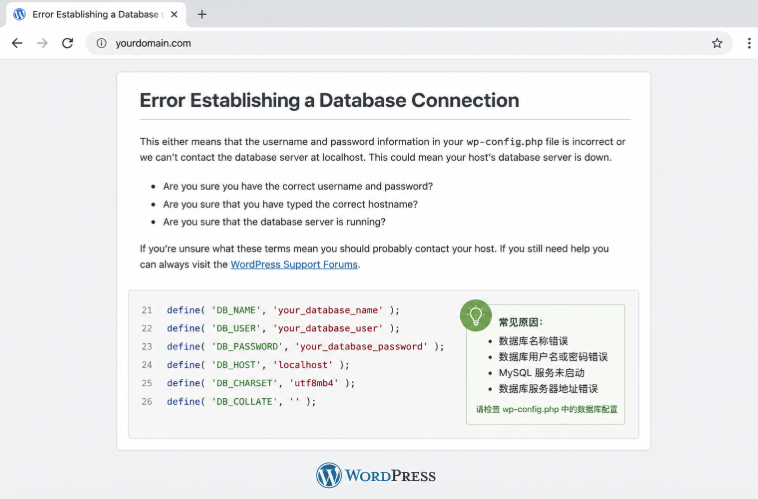The image size is (758, 499).
Task: Click the 数据库服务器地址错误 list item
Action: pos(548,389)
